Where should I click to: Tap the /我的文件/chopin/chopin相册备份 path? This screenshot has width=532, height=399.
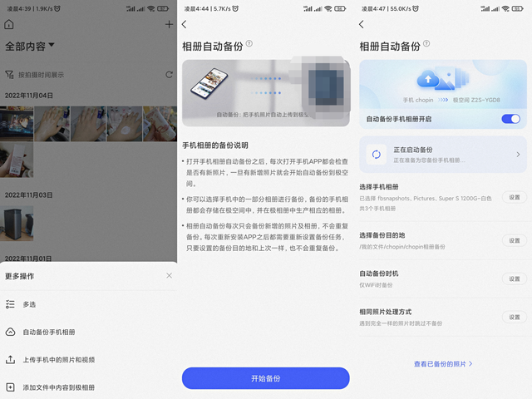(x=402, y=247)
